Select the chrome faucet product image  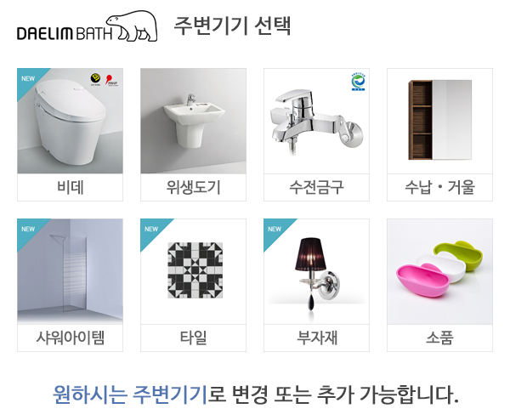(x=316, y=121)
